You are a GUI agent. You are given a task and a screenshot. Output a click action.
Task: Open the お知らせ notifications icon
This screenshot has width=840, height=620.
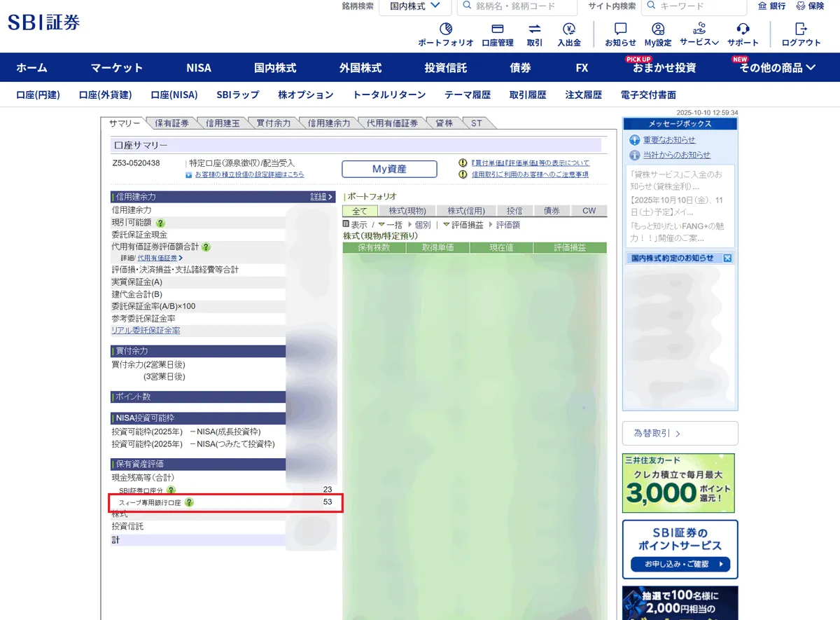(620, 29)
